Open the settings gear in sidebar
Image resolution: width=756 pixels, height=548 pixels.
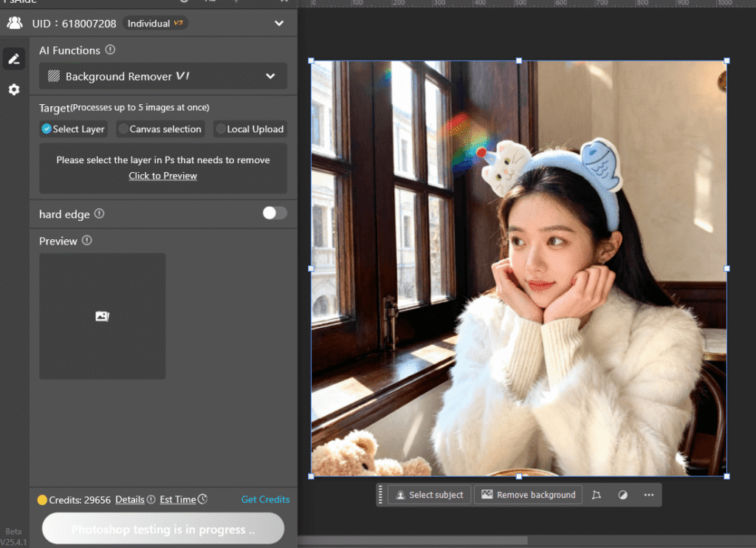coord(14,89)
